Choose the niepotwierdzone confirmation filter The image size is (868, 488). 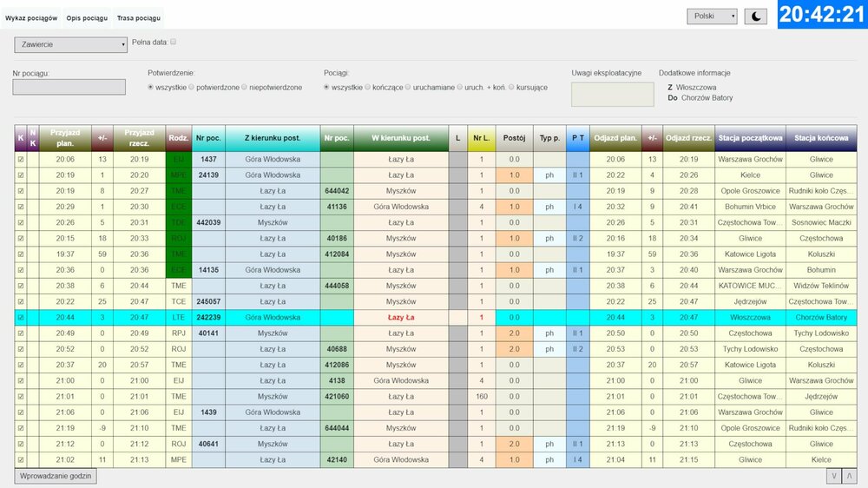point(245,88)
